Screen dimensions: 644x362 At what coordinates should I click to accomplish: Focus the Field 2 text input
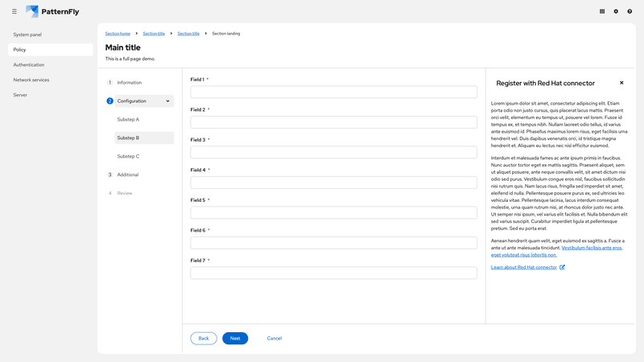pyautogui.click(x=333, y=122)
